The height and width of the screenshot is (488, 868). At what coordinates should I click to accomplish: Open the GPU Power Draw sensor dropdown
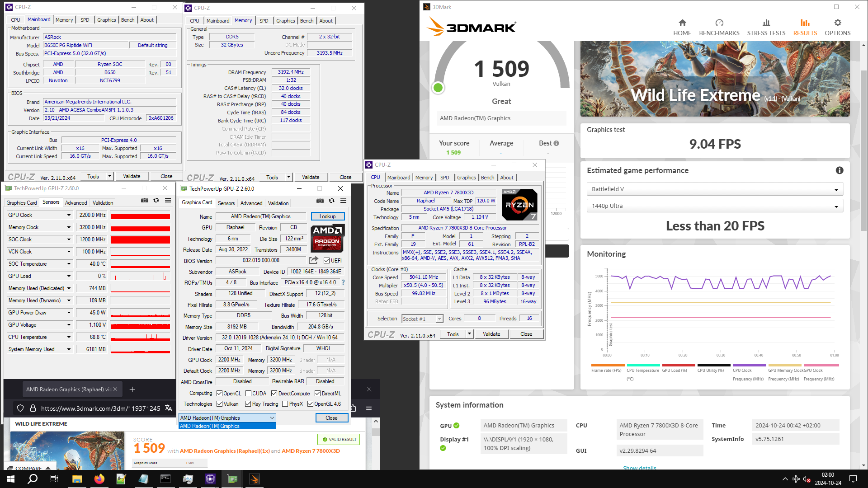pyautogui.click(x=69, y=313)
